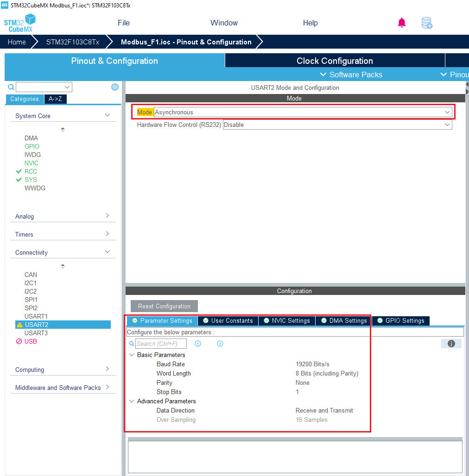Open the category search dropdown
The width and height of the screenshot is (469, 476).
coord(44,87)
